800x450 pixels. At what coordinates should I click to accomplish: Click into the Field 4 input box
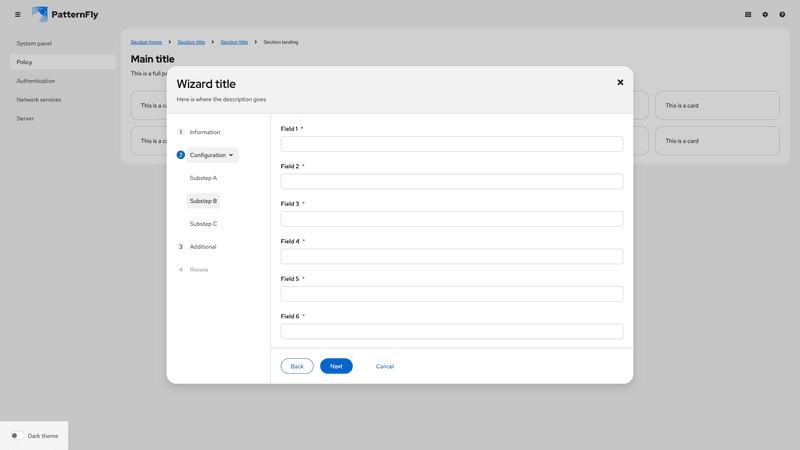451,257
